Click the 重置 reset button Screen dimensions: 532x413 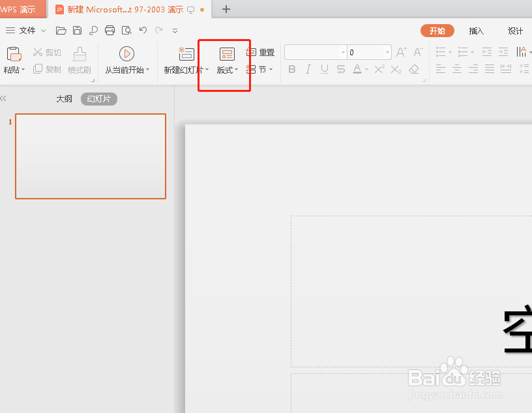260,53
